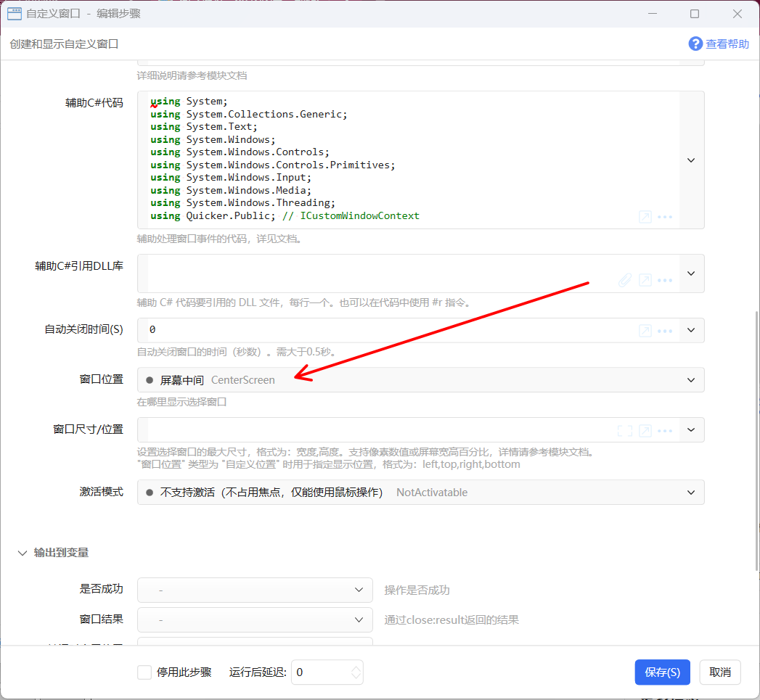
Task: Click the window icon in title bar
Action: tap(14, 14)
